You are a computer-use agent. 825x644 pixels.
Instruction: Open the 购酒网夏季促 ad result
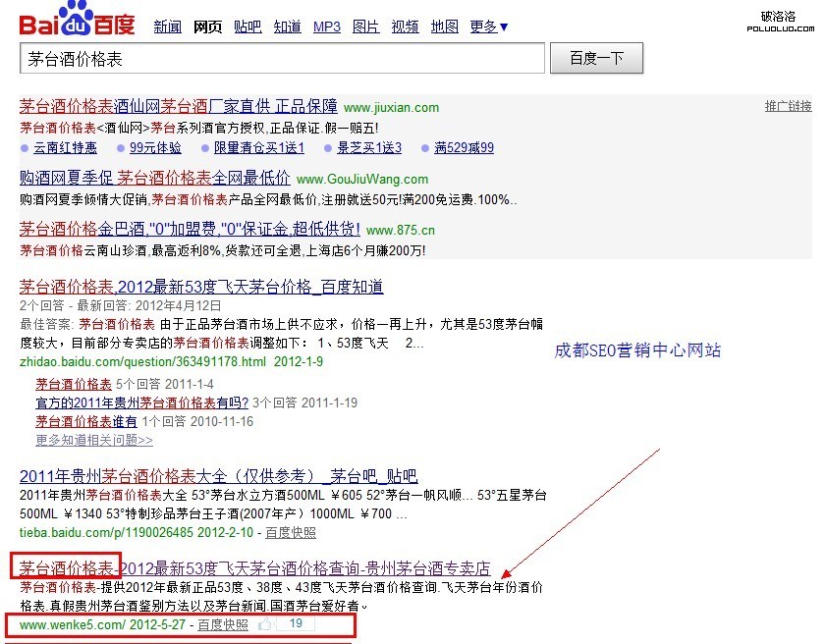[155, 179]
